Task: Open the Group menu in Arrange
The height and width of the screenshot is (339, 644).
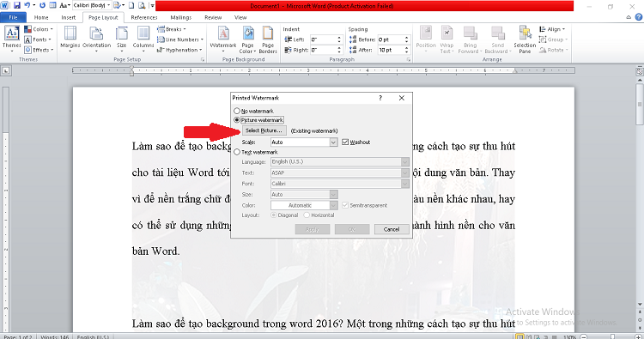Action: tap(553, 39)
